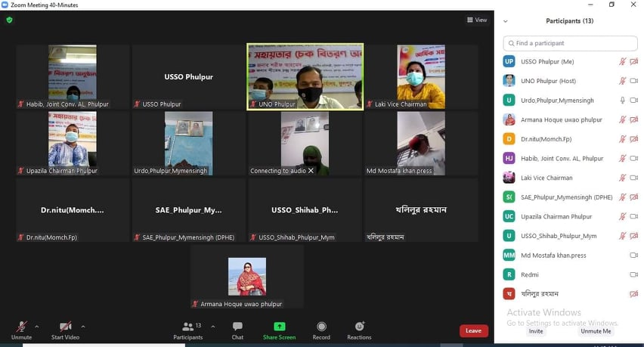
Task: Open the View layout menu
Action: pos(477,20)
